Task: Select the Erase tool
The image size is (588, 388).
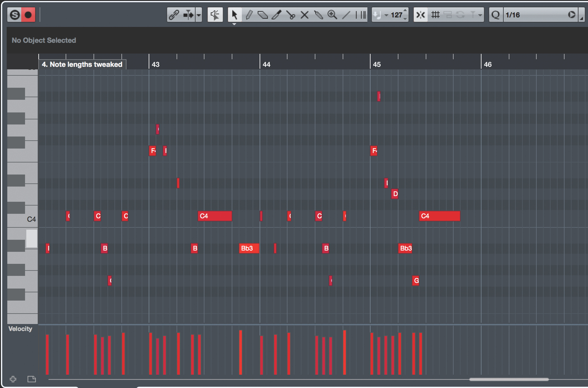Action: click(x=263, y=15)
